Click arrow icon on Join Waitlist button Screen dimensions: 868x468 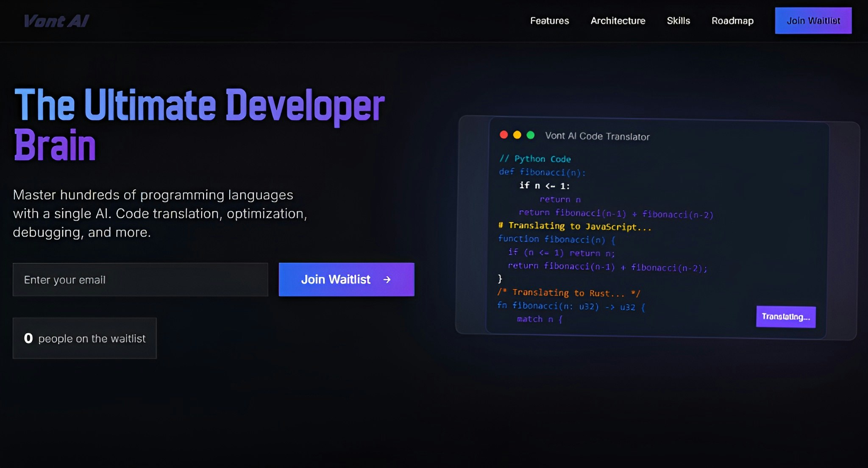tap(387, 279)
